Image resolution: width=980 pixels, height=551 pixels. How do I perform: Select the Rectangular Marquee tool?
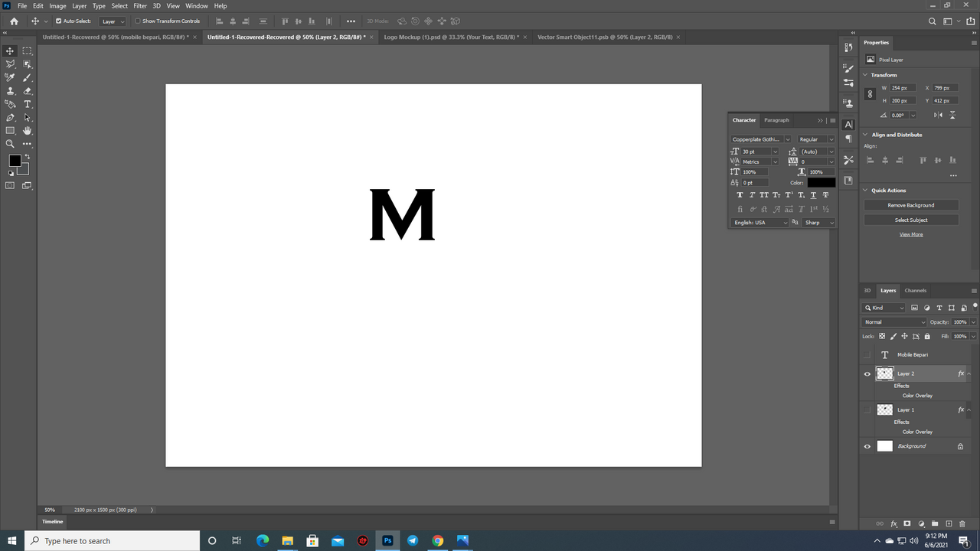coord(28,51)
